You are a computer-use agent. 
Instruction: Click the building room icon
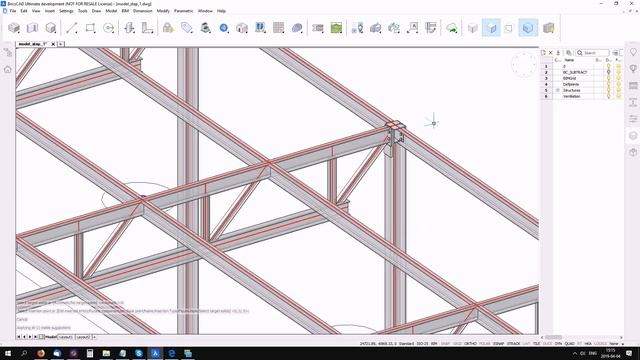242,28
